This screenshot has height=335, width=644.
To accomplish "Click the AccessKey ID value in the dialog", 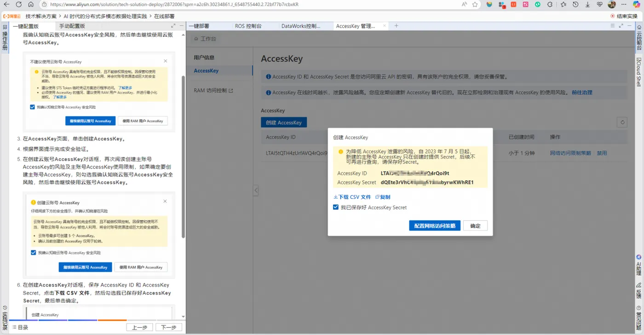I will click(x=415, y=173).
